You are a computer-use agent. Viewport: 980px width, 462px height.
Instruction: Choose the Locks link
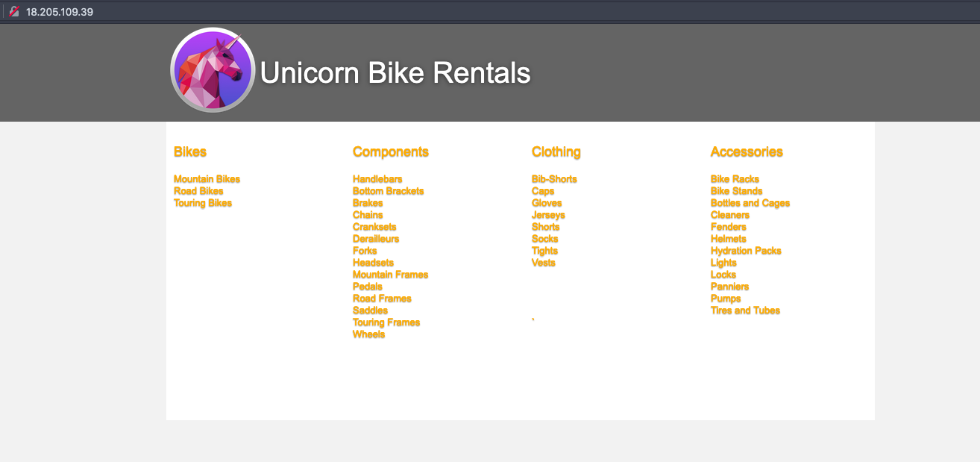[723, 275]
